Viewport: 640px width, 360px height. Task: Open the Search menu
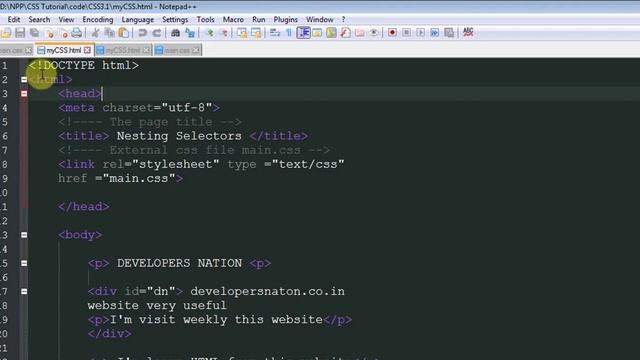[x=39, y=20]
